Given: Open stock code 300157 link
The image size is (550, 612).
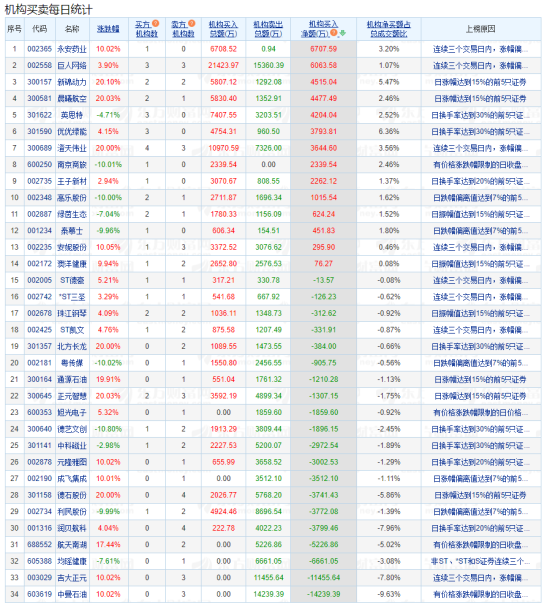Looking at the screenshot, I should pyautogui.click(x=39, y=82).
